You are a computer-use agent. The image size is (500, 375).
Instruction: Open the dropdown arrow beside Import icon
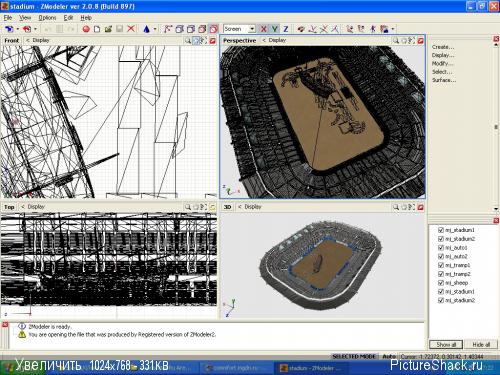point(17,29)
